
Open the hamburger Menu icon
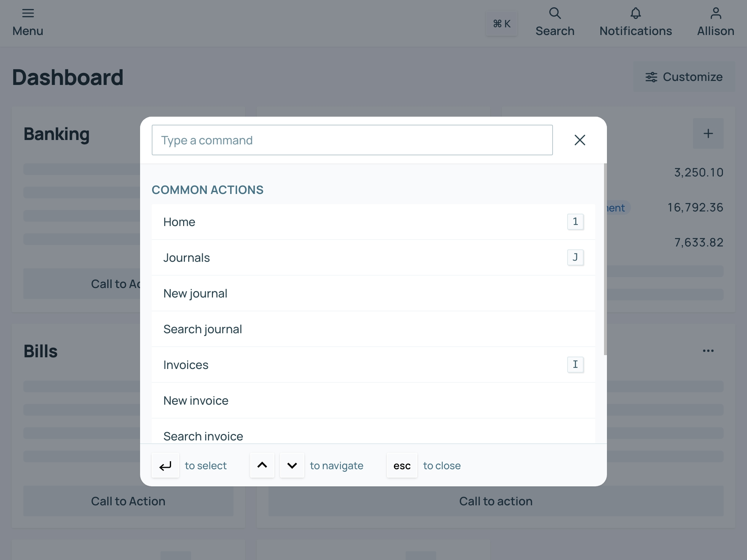pos(28,13)
